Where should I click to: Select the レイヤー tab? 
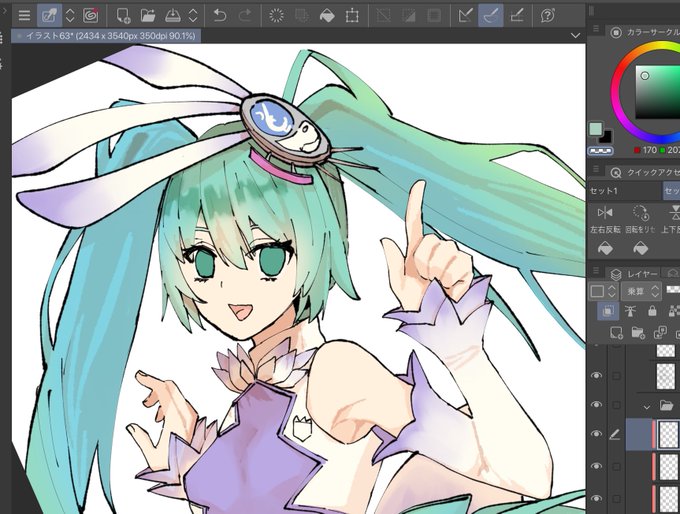(634, 274)
